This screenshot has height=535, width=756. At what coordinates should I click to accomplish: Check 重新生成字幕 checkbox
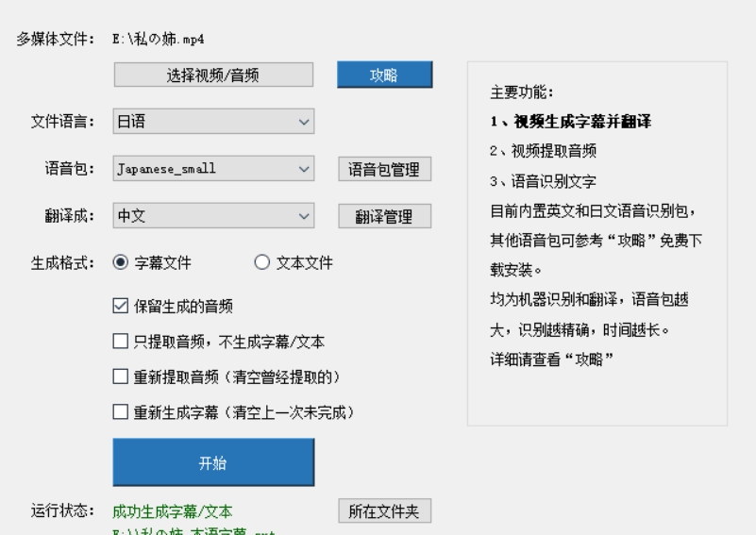click(121, 411)
